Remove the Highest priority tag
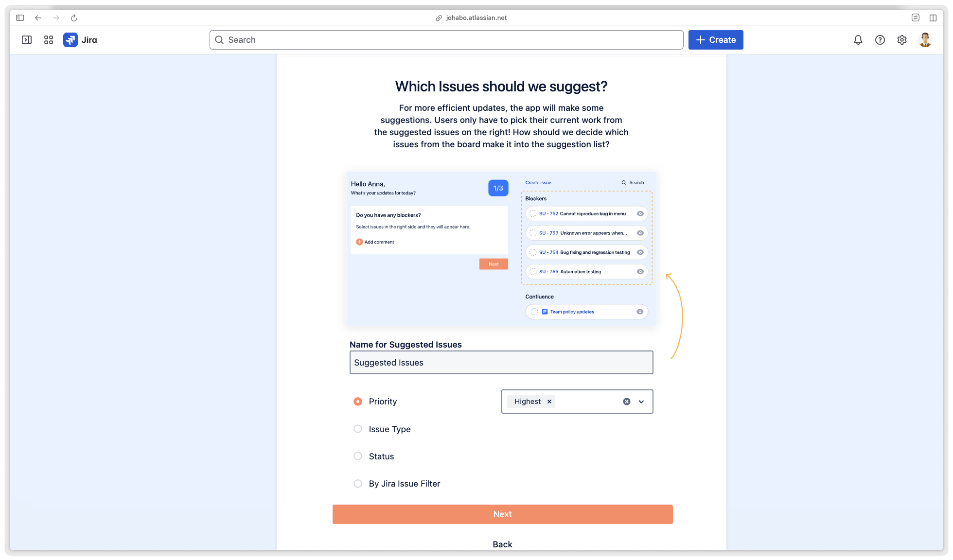Viewport: 953px width, 560px height. click(549, 402)
